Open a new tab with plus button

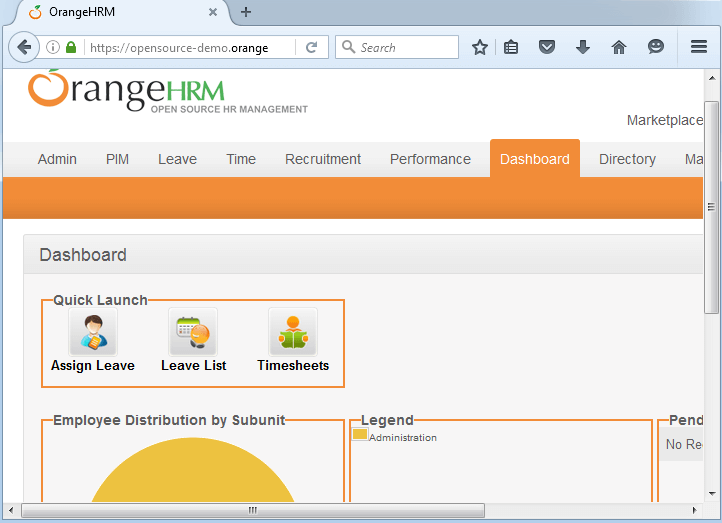coord(246,12)
